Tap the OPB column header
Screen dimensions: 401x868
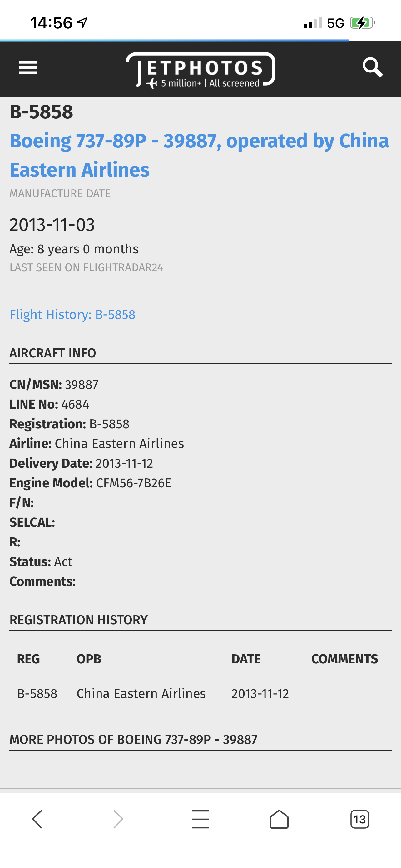[89, 659]
